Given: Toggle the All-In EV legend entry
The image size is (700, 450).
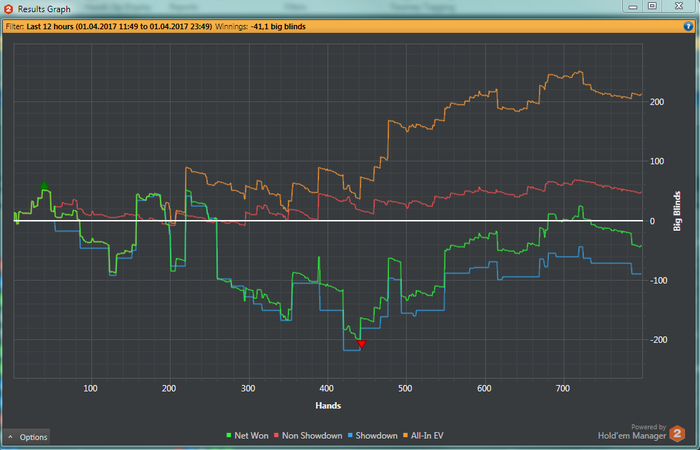Looking at the screenshot, I should (x=423, y=436).
